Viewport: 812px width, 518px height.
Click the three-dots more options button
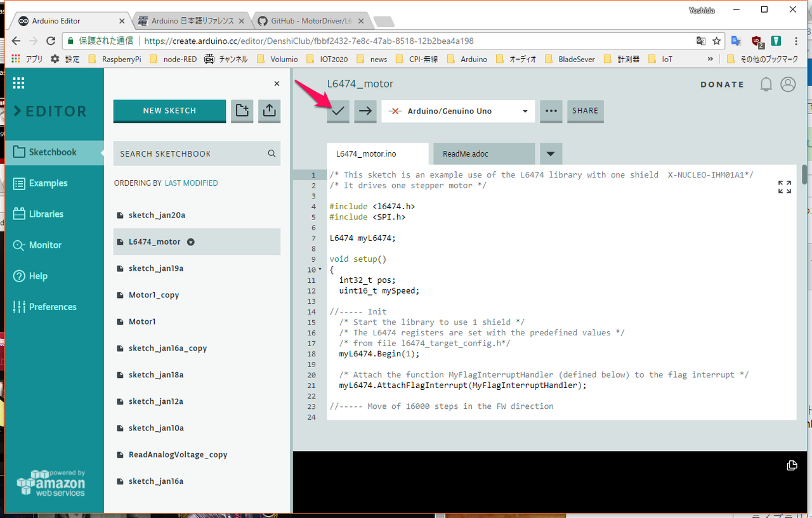point(551,111)
